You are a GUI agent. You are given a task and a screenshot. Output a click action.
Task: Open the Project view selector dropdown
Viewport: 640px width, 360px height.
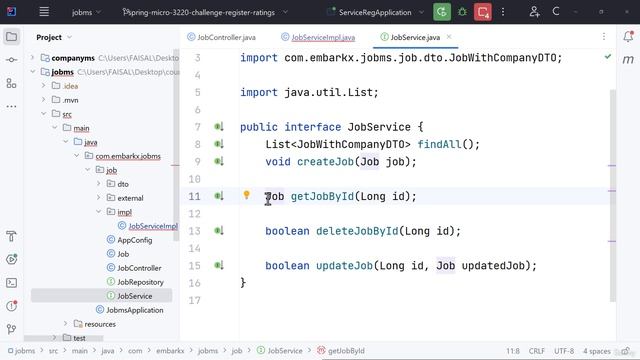pyautogui.click(x=54, y=37)
